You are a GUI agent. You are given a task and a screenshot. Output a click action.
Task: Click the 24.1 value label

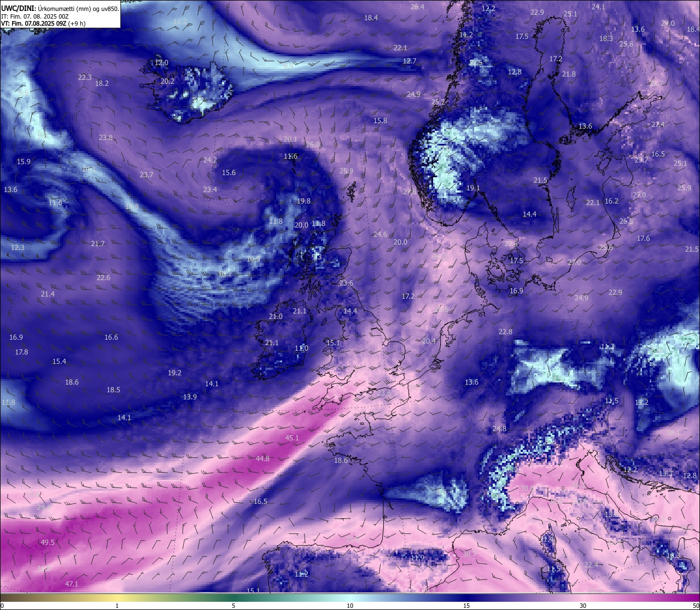click(598, 7)
